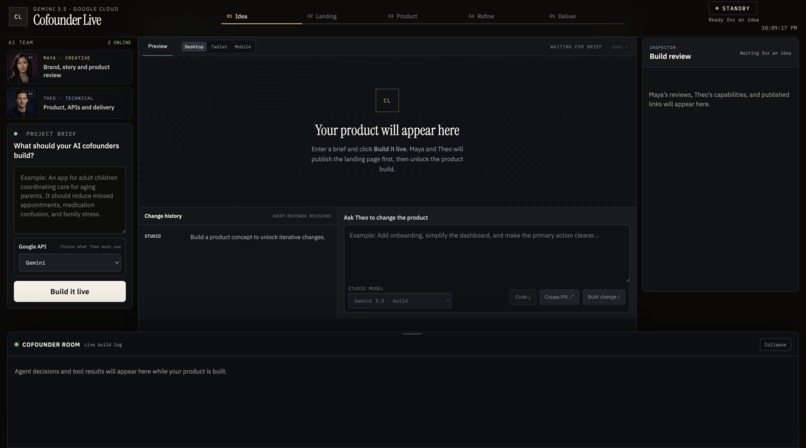Click the 'Build review' inspector heading
806x448 pixels.
coord(670,57)
